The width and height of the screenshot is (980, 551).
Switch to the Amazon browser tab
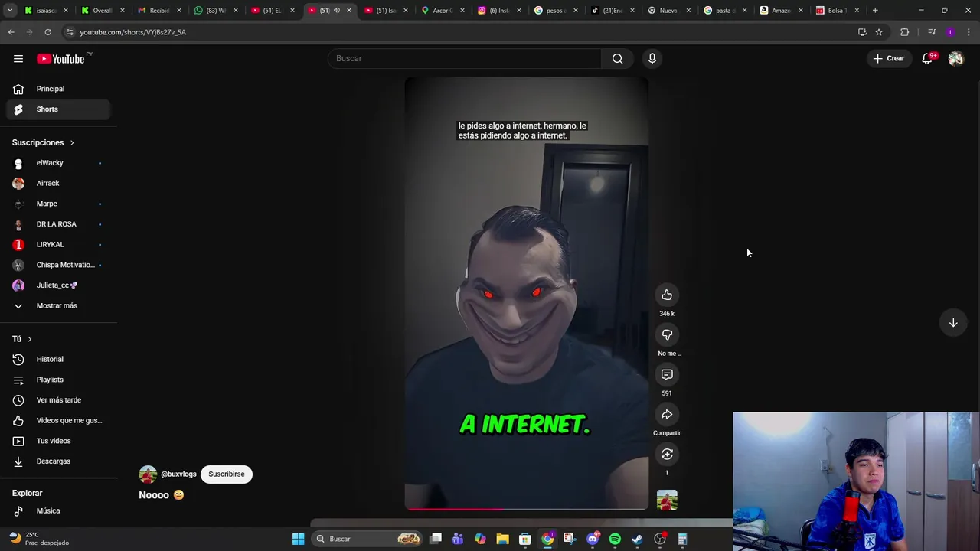[x=781, y=11]
